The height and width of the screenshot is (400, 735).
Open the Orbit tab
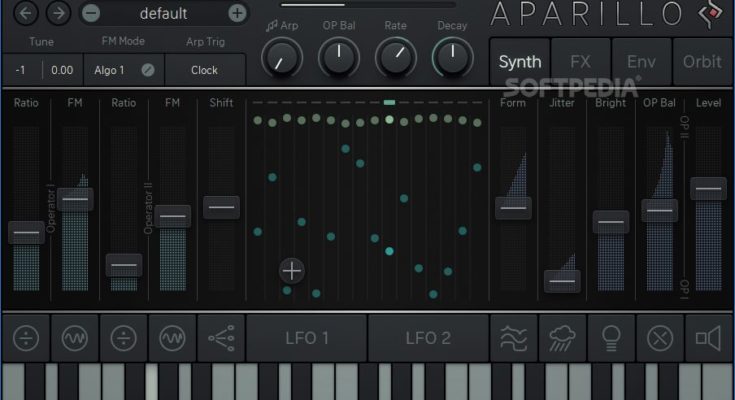702,62
